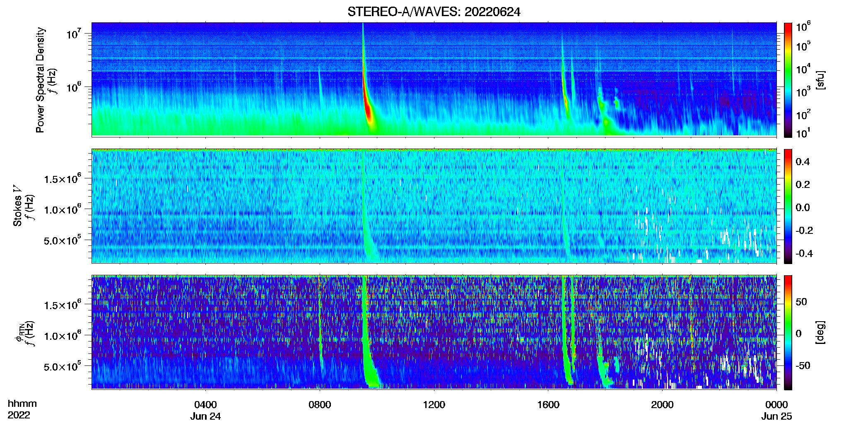Click the 0800 time tick label
Image resolution: width=868 pixels, height=447 pixels.
320,404
